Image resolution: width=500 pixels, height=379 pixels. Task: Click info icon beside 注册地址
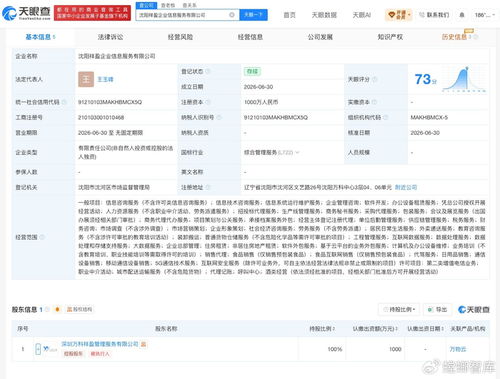208,187
